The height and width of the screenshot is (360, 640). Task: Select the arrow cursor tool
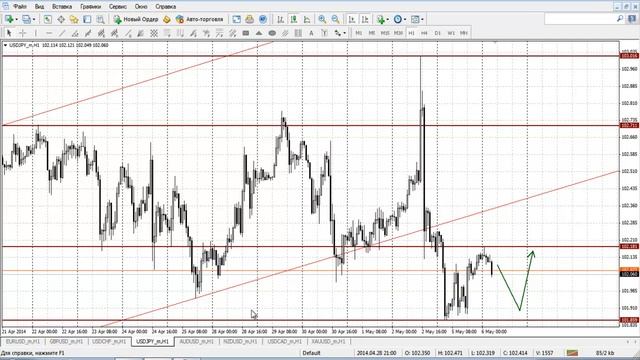tap(9, 33)
